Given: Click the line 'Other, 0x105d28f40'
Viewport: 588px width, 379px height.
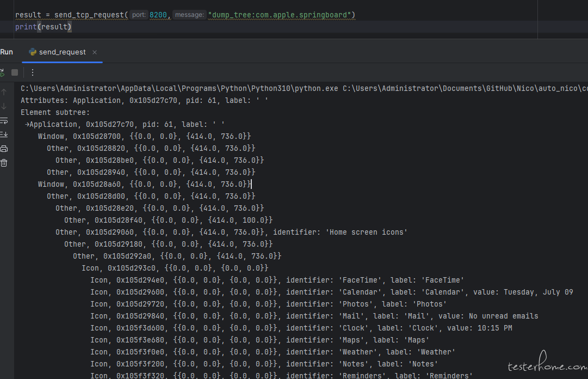Looking at the screenshot, I should [x=169, y=221].
